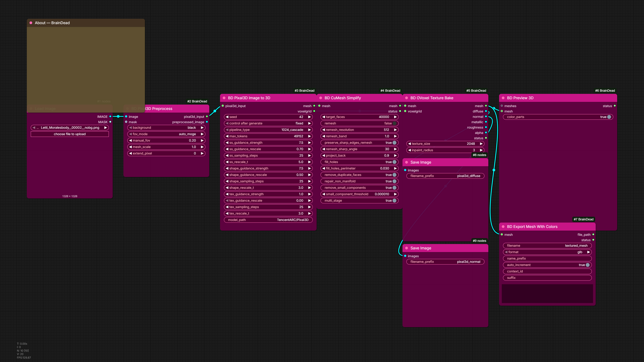Click the pixal3d_input output socket on Preprocess node

[207, 116]
